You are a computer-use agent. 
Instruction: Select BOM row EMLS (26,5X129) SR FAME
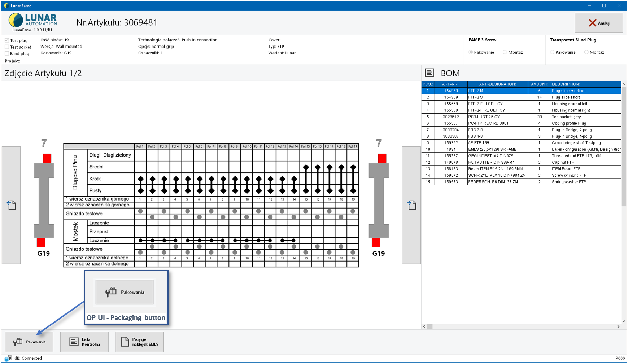521,149
